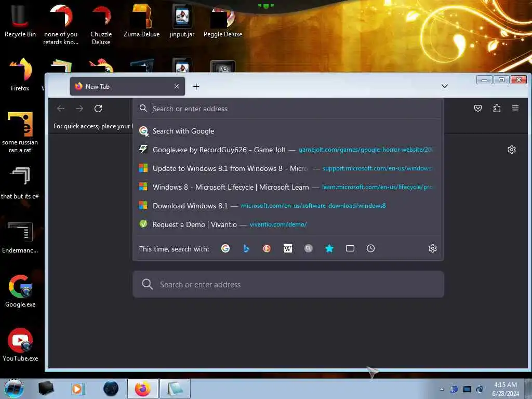Image resolution: width=532 pixels, height=399 pixels.
Task: Click the address bar search field
Action: pyautogui.click(x=288, y=109)
